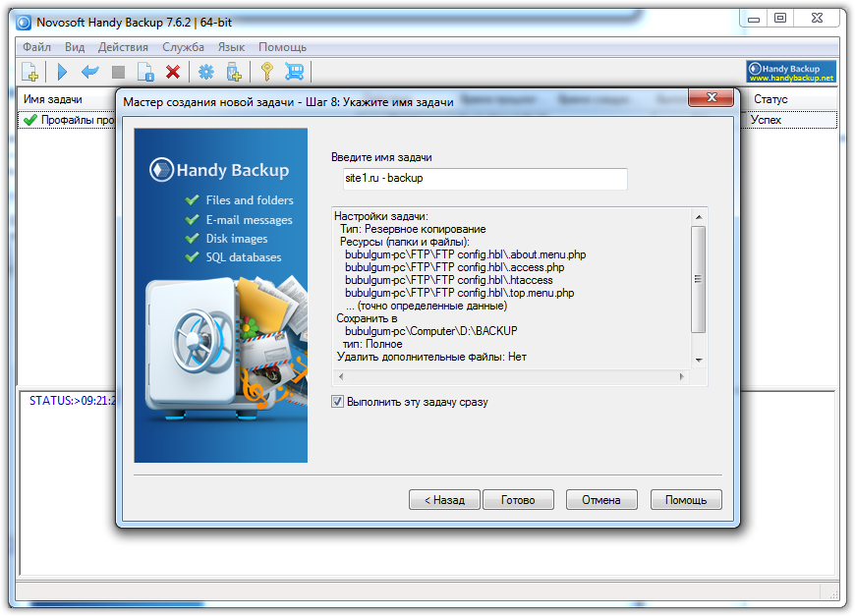Click the yellow key registration icon

click(267, 72)
